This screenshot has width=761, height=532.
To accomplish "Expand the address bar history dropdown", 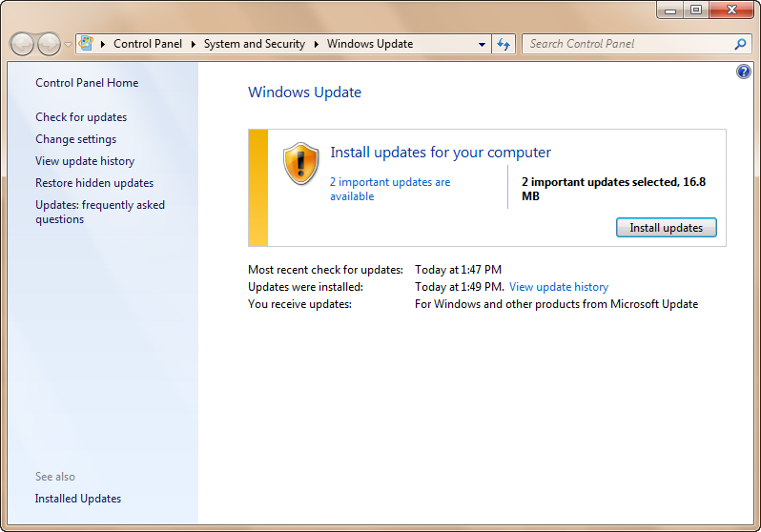I will 482,45.
